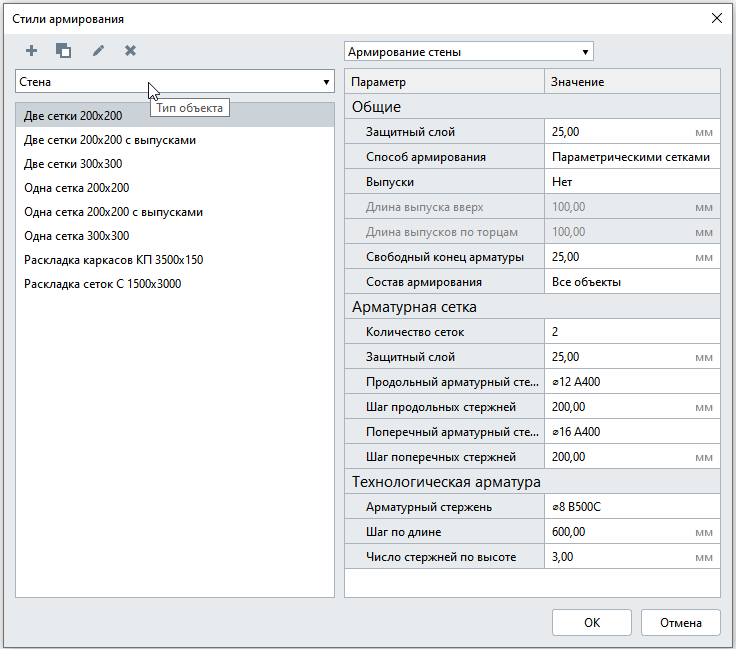Edit the Количество сеток value field
This screenshot has width=736, height=649.
(x=631, y=332)
